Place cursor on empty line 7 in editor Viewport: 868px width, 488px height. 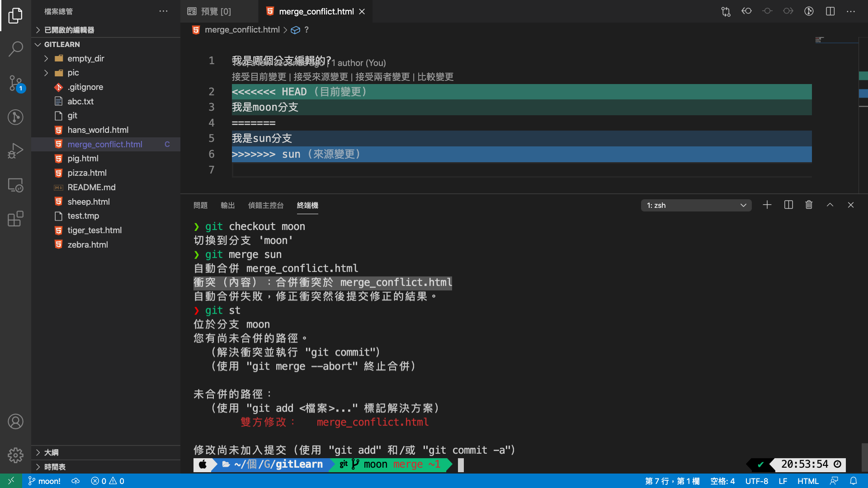point(522,170)
